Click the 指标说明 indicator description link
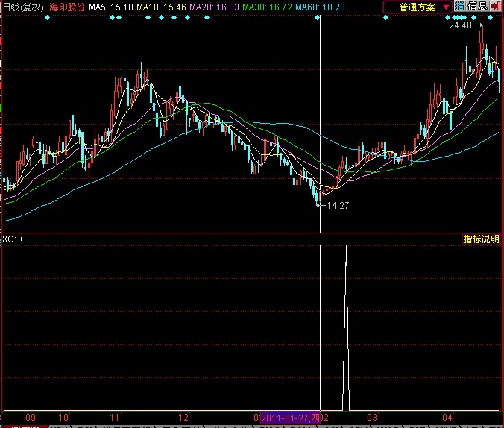 click(481, 239)
